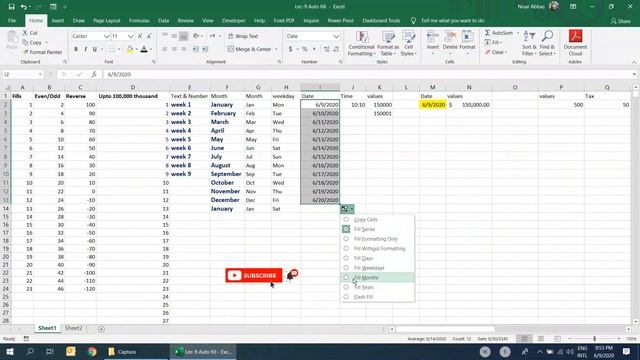
Task: Open Chrome from the taskbar
Action: (x=92, y=351)
